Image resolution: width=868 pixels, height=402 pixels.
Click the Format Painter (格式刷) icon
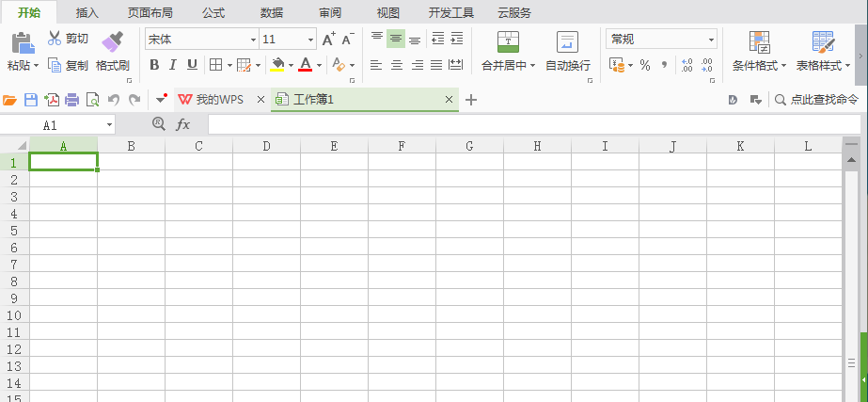[x=112, y=42]
